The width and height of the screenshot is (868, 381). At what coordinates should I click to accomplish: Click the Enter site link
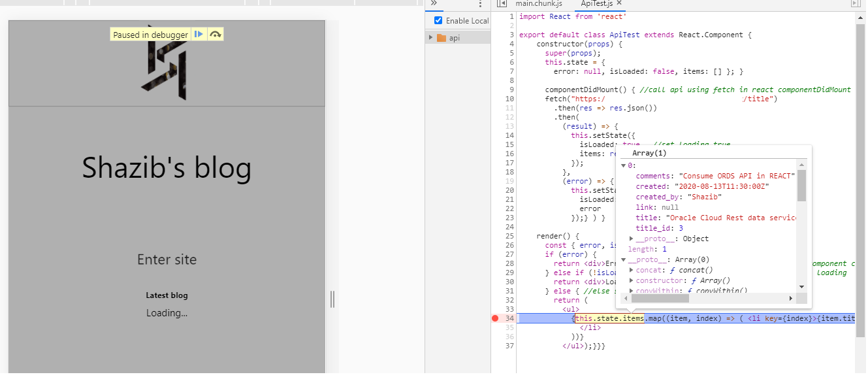click(167, 259)
